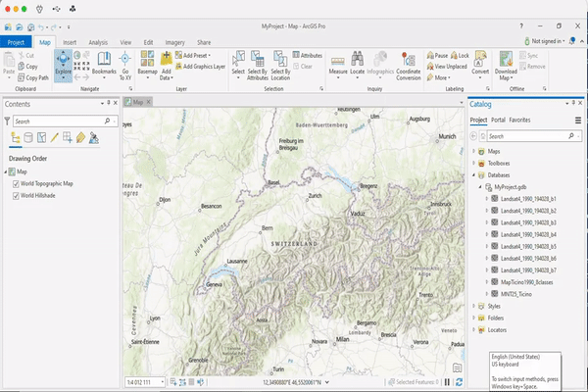Screen dimensions: 588x392
Task: Expand the Folders node in Catalog
Action: point(473,318)
